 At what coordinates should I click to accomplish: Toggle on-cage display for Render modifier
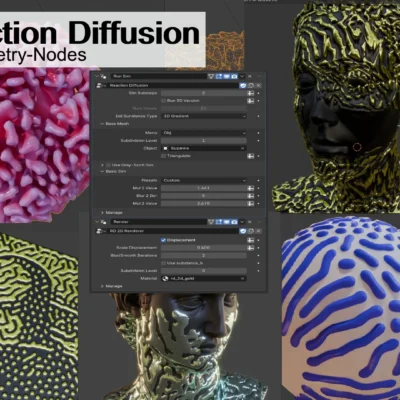pos(211,222)
